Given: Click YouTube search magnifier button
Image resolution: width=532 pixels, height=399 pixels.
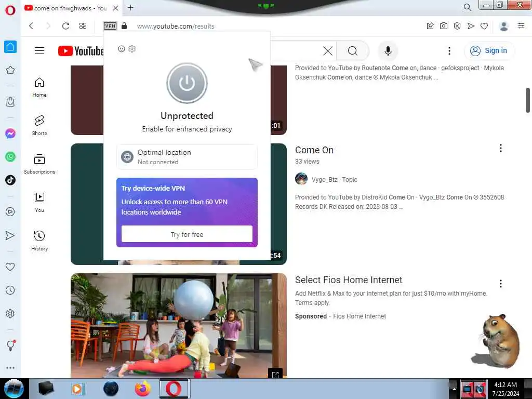Looking at the screenshot, I should pyautogui.click(x=353, y=51).
